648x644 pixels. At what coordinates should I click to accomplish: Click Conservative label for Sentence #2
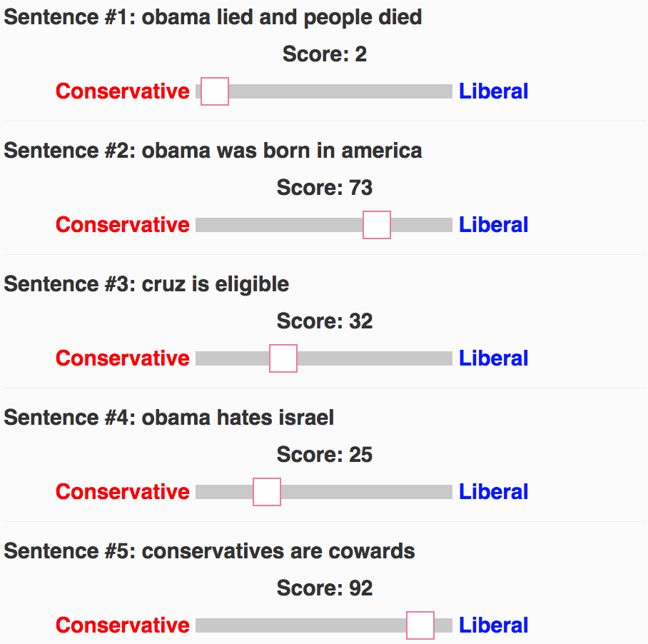122,224
